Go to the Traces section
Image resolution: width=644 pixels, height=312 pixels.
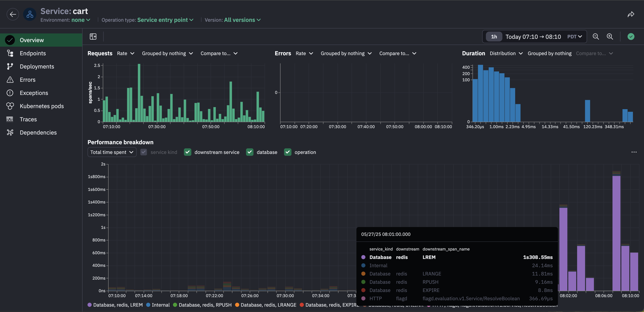pyautogui.click(x=28, y=119)
